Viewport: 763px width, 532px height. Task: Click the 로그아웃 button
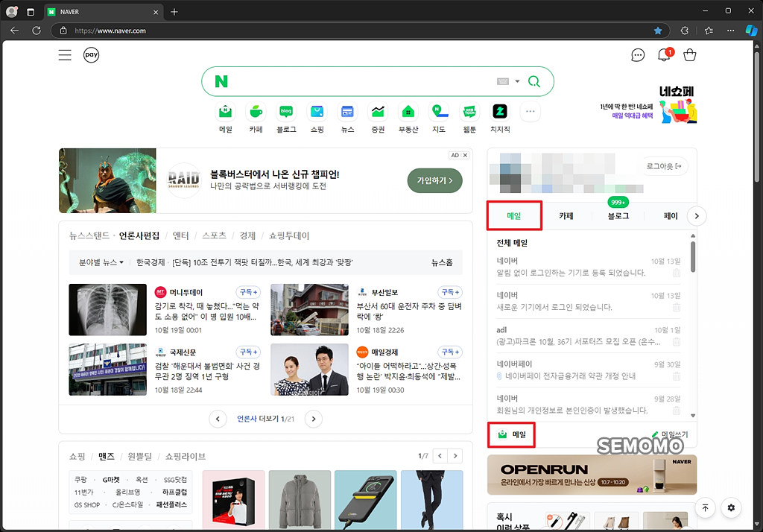(x=664, y=166)
